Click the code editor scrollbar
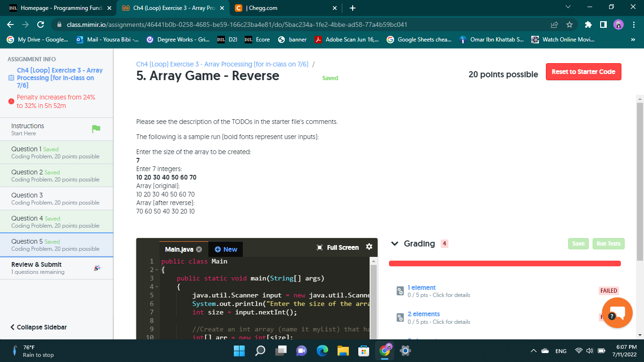The image size is (644, 362). (x=373, y=302)
